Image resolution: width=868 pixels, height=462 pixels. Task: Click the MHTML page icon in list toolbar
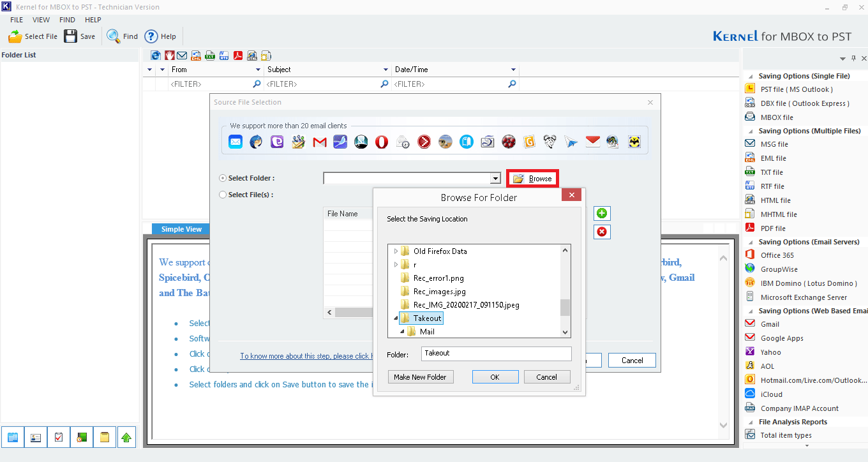pos(266,56)
